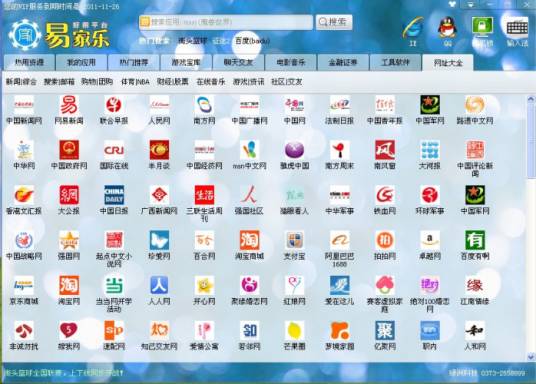The width and height of the screenshot is (536, 384).
Task: Open the 速配网 orange icon
Action: [x=114, y=331]
